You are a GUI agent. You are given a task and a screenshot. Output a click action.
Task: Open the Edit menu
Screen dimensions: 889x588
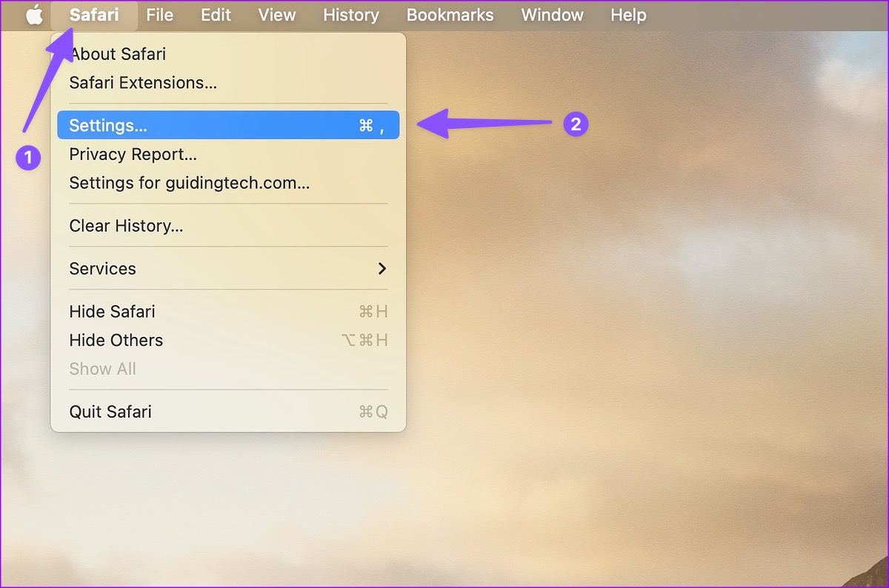[x=216, y=15]
